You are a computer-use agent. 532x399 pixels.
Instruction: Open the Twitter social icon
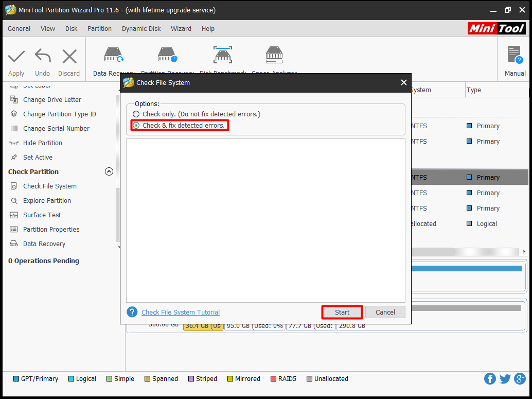point(505,378)
